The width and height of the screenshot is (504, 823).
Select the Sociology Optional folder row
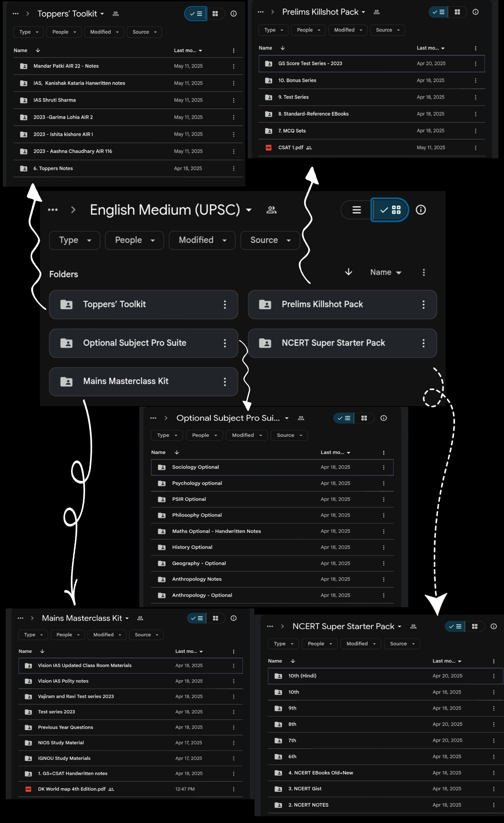click(x=196, y=467)
